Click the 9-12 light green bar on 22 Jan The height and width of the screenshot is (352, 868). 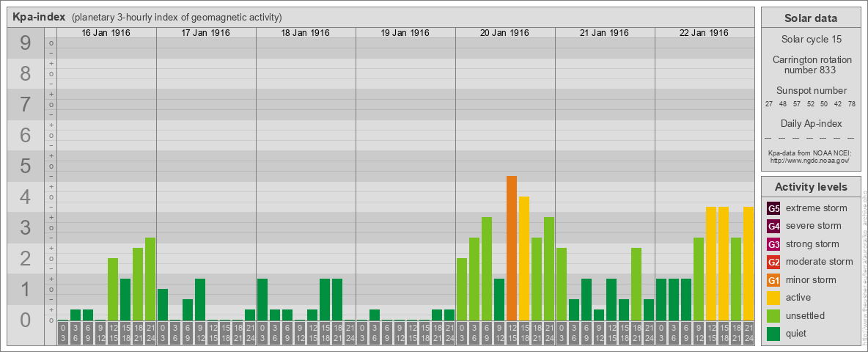coord(699,279)
